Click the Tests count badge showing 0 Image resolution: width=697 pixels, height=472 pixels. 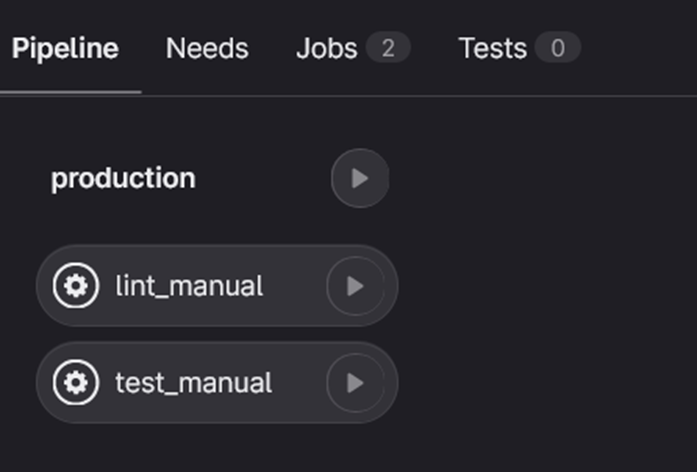(557, 48)
